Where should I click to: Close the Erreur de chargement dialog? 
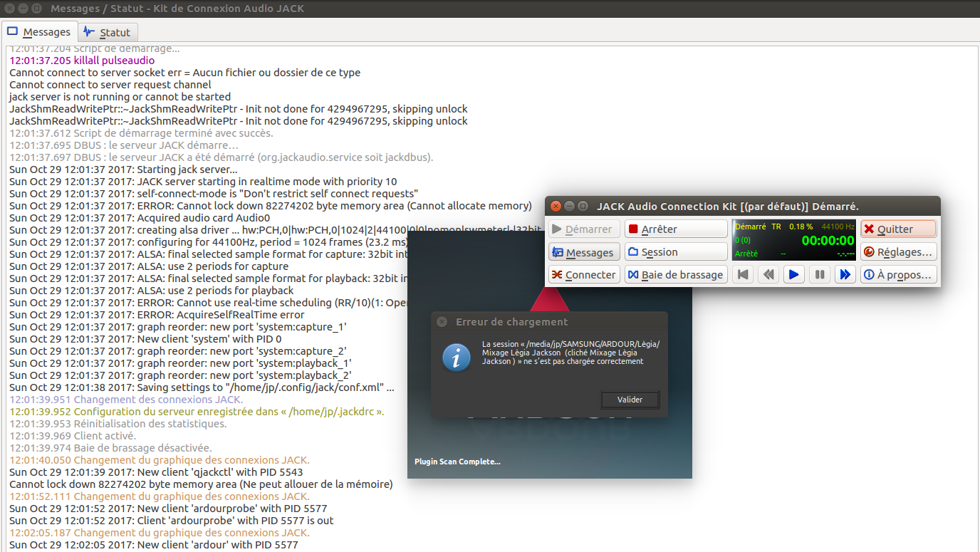pyautogui.click(x=442, y=322)
